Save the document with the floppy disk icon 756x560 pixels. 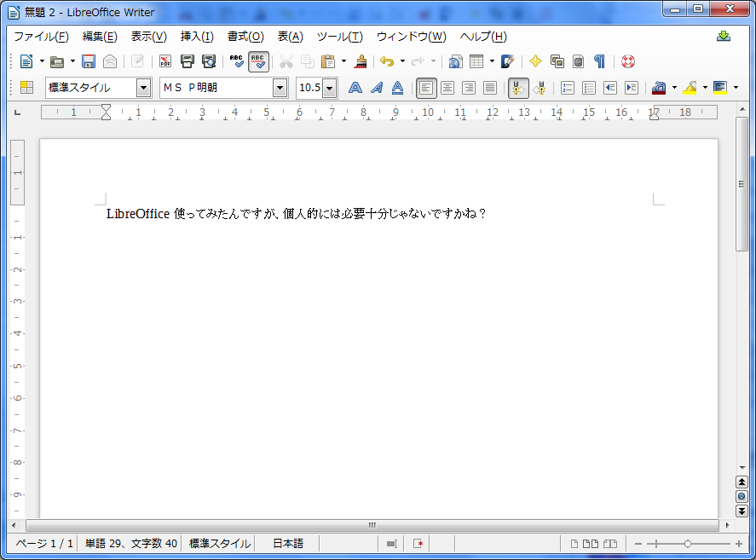tap(89, 61)
